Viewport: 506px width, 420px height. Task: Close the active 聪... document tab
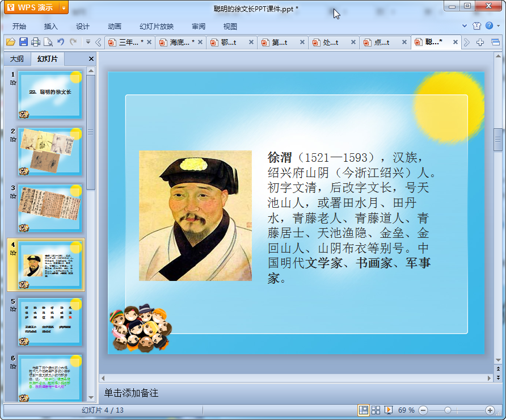pos(455,42)
